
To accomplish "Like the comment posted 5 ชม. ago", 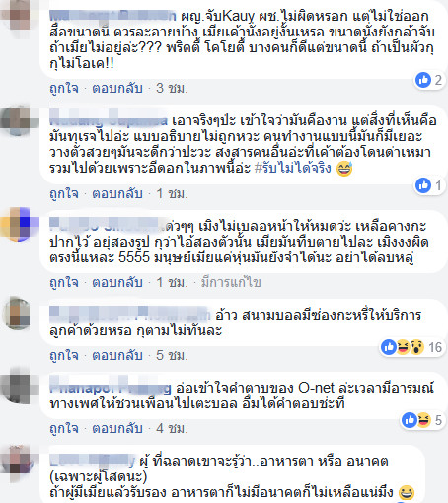I will [x=64, y=355].
